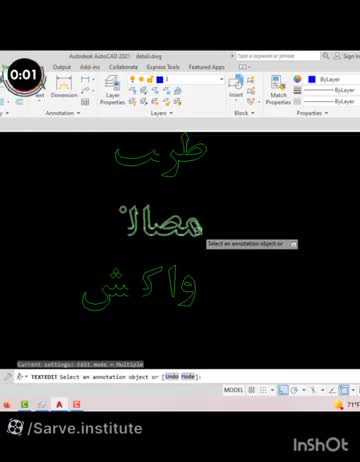Toggle object snap tracking
The height and width of the screenshot is (462, 360).
332,390
